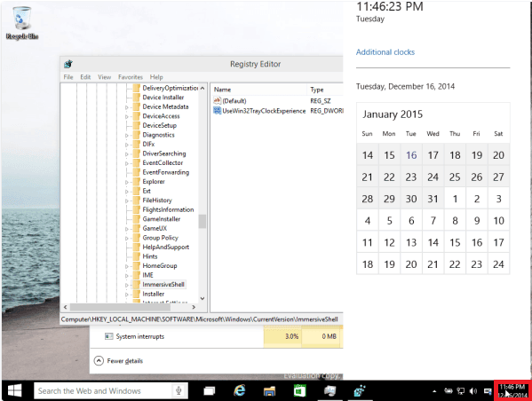Viewport: 532px width, 401px height.
Task: Click the tree horizontal scrollbar left arrow
Action: click(x=66, y=307)
